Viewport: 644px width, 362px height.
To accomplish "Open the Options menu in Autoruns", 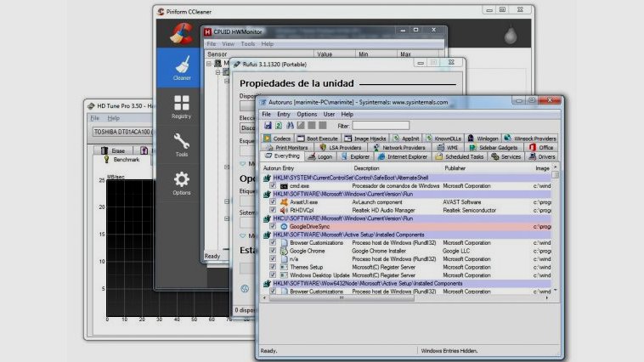I will (x=307, y=114).
